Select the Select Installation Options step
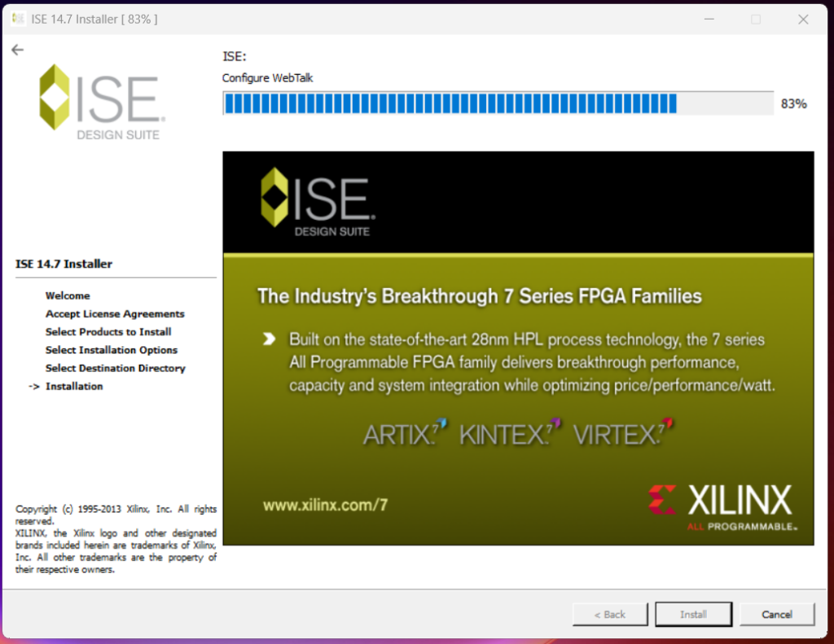Viewport: 834px width, 644px height. [112, 350]
